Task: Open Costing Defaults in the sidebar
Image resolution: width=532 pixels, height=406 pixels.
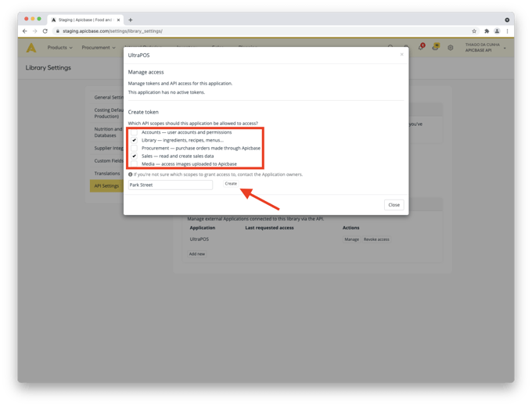Action: tap(109, 113)
